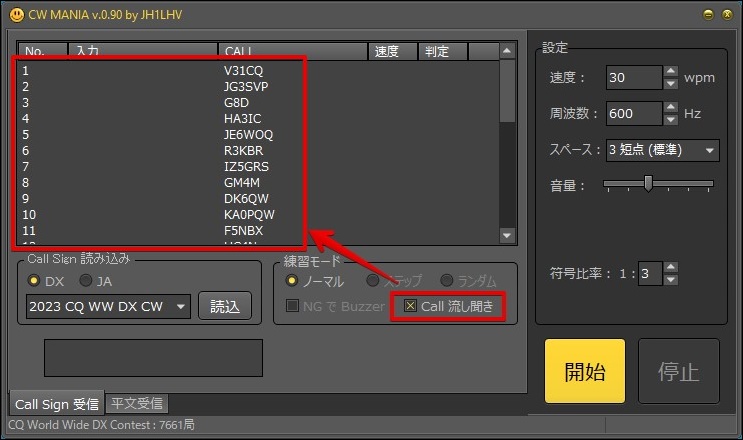
Task: Select row with call IZ5GRS
Action: [259, 167]
